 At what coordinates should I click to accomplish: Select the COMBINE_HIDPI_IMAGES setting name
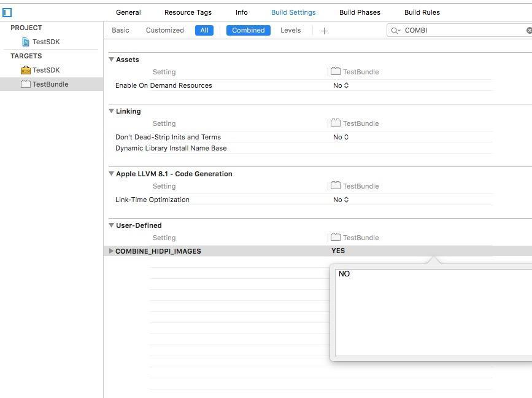pos(158,251)
